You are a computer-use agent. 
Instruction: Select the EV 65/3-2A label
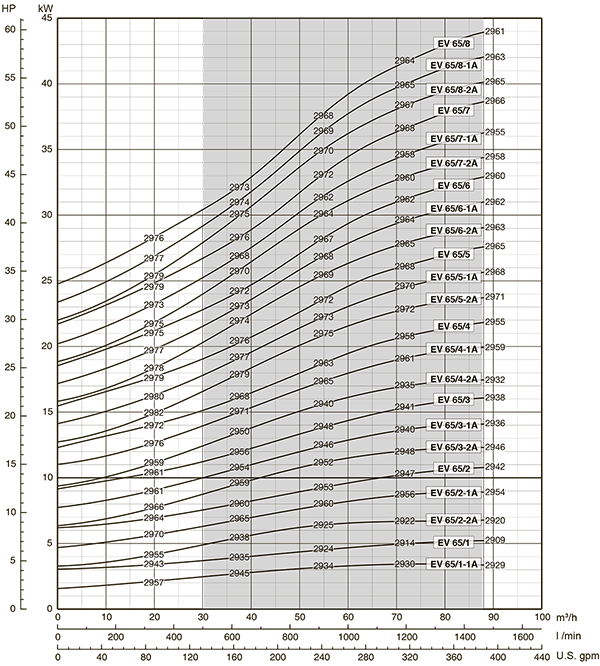tap(454, 447)
